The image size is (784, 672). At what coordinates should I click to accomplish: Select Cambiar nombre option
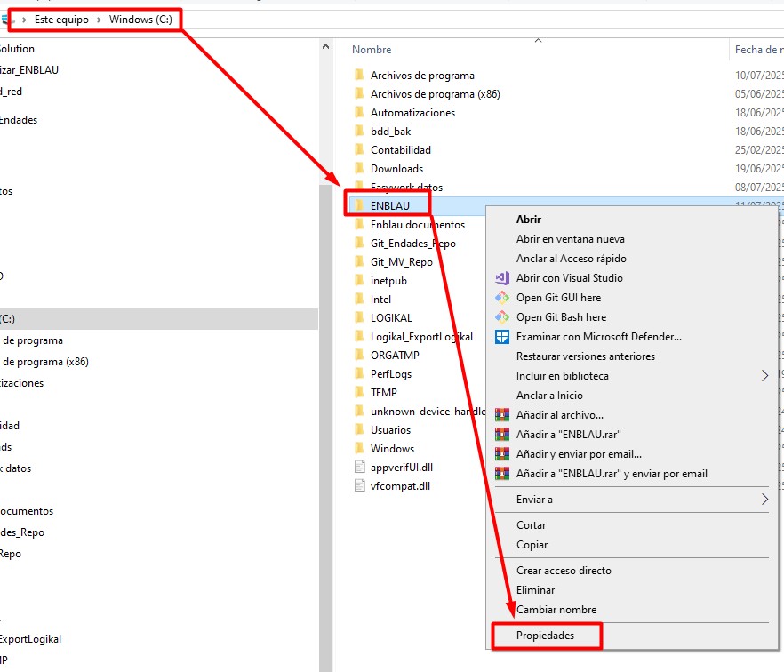click(556, 610)
